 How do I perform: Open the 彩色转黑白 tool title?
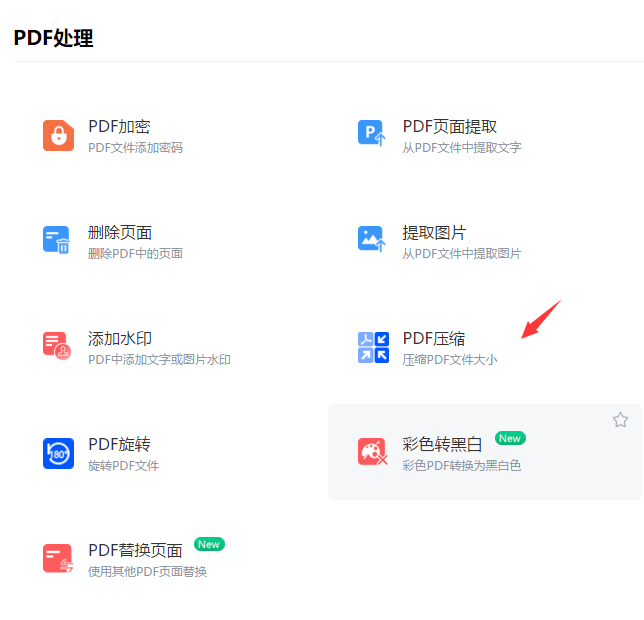(442, 444)
